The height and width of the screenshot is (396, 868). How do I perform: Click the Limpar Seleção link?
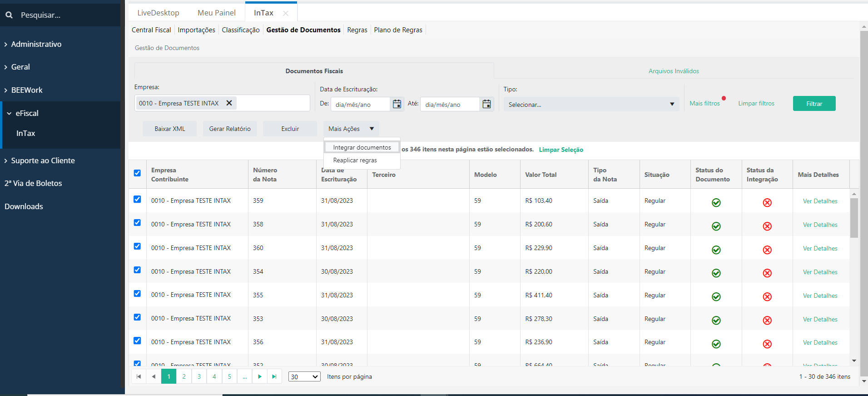pyautogui.click(x=561, y=150)
